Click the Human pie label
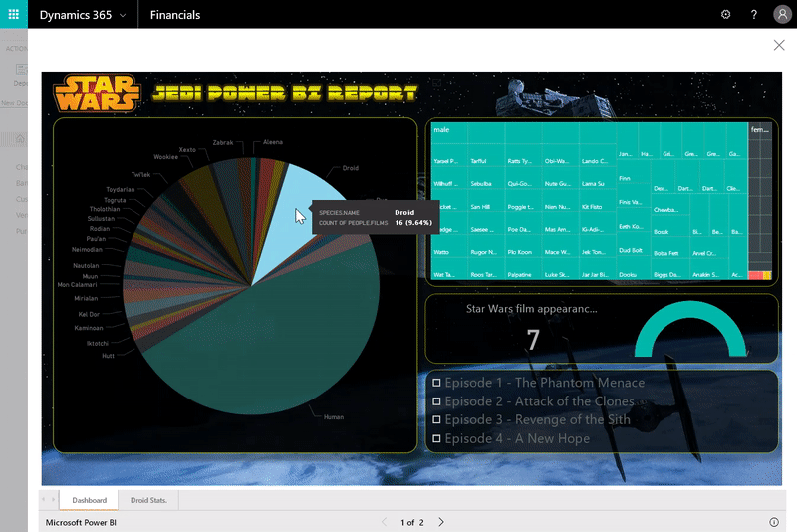The width and height of the screenshot is (797, 532). [334, 417]
